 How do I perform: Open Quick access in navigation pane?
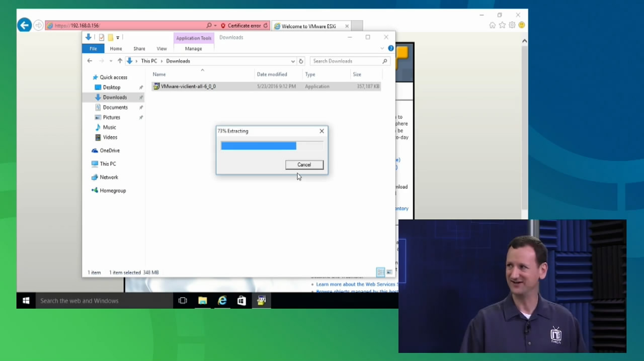tap(113, 77)
